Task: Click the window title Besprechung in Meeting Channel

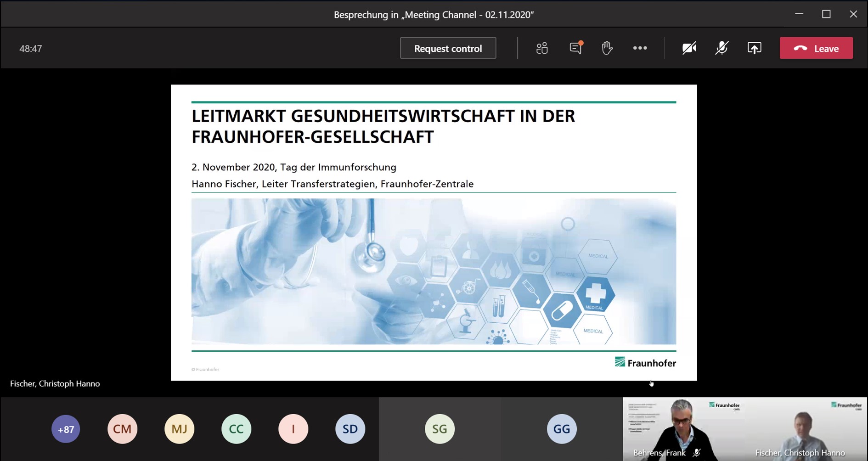Action: [434, 15]
